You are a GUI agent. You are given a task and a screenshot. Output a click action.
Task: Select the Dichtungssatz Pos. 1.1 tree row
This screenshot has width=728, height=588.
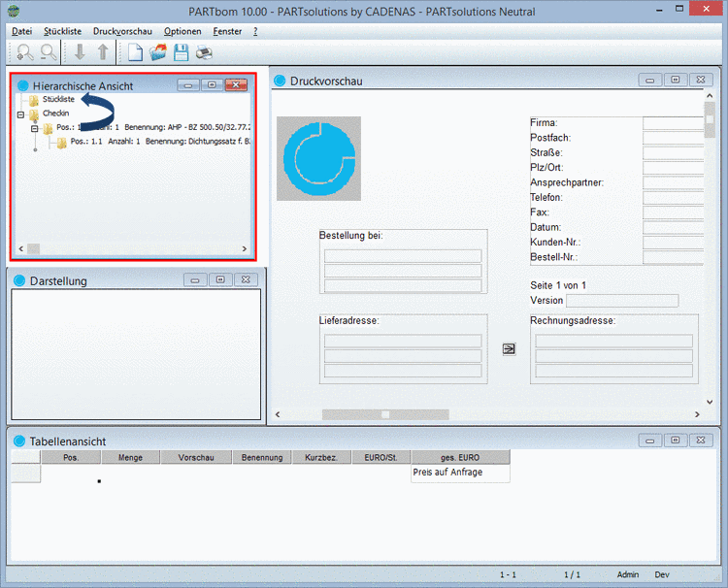tap(160, 141)
